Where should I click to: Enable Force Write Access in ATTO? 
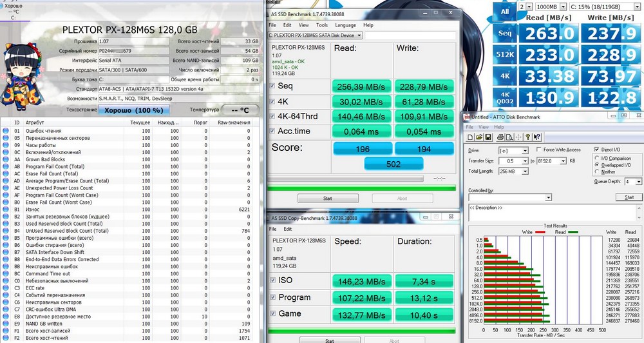(x=539, y=150)
